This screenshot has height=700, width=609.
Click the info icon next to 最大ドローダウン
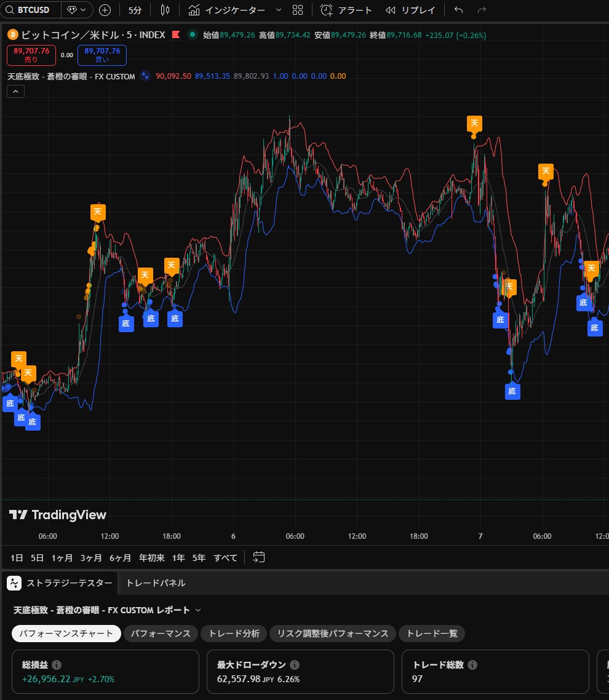coord(295,665)
